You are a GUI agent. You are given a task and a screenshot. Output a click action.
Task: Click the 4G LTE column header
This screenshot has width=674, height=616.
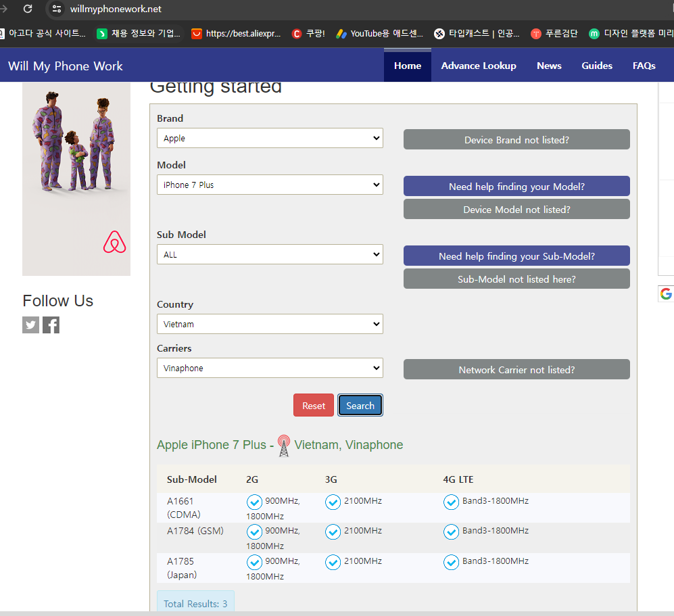[458, 479]
